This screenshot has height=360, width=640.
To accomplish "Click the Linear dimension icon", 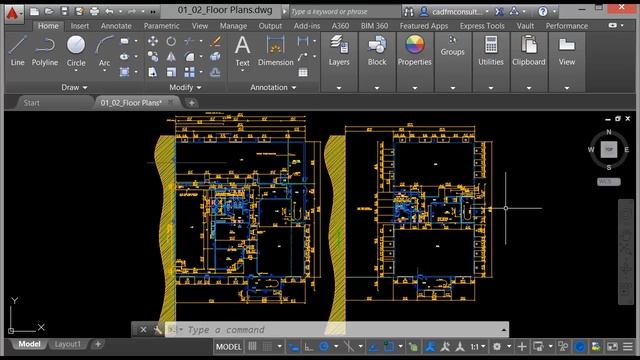I will pyautogui.click(x=303, y=41).
